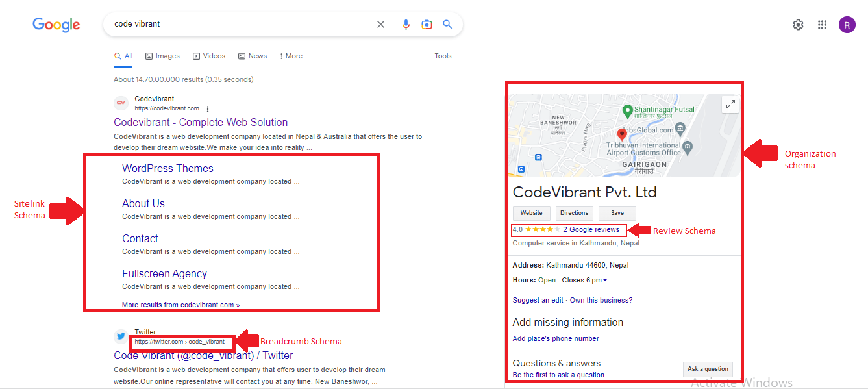868x389 pixels.
Task: Click the blue magnifier search icon
Action: [x=447, y=25]
